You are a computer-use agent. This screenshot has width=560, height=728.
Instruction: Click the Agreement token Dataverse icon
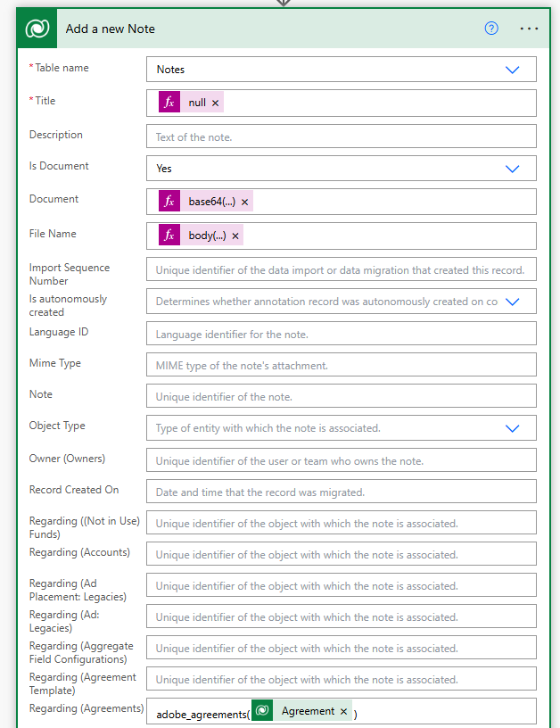pyautogui.click(x=262, y=711)
